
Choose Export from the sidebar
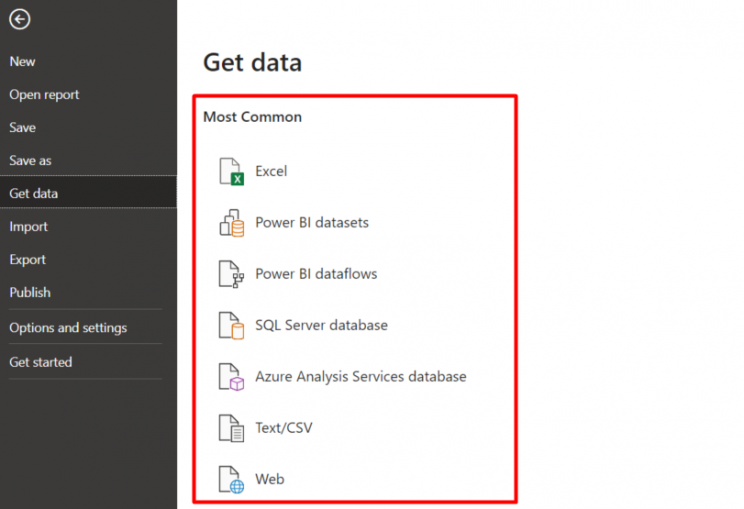27,260
